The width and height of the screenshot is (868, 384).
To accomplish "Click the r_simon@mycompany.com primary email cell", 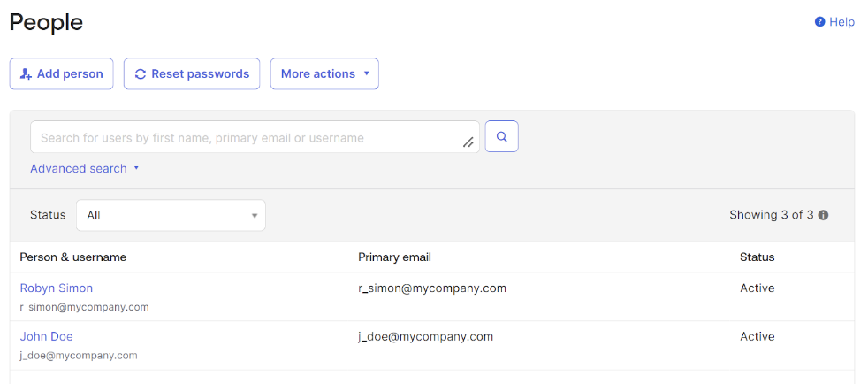I will pos(432,288).
